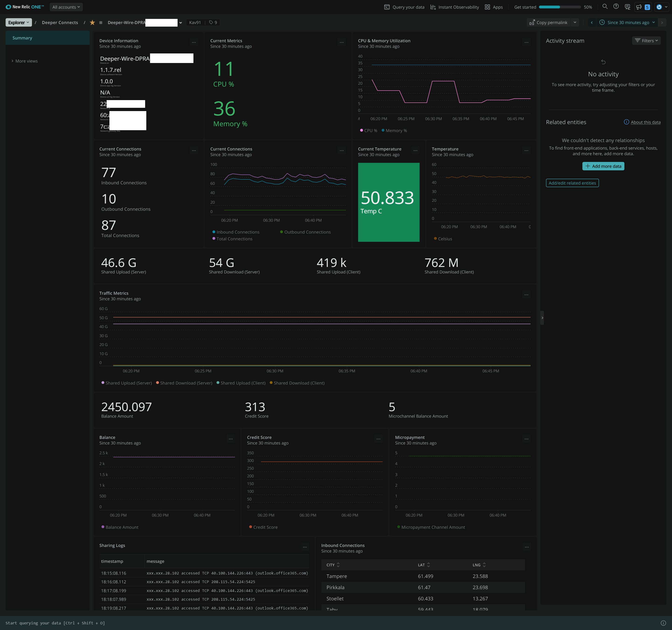Viewport: 672px width, 630px height.
Task: Open the user account avatar menu
Action: 662,7
